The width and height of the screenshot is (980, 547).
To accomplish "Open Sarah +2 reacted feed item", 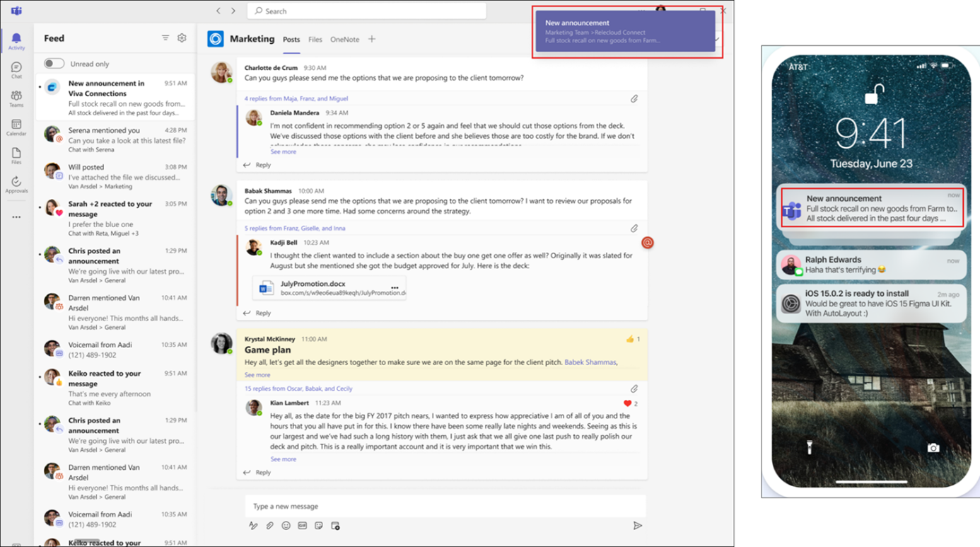I will [x=115, y=218].
